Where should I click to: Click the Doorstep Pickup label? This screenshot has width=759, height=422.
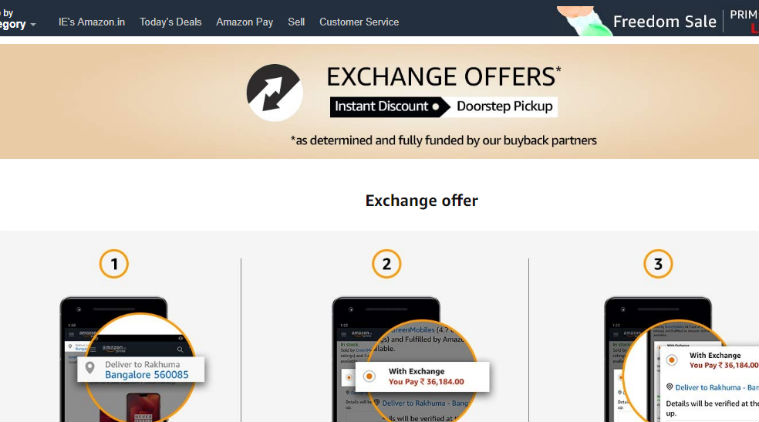504,106
